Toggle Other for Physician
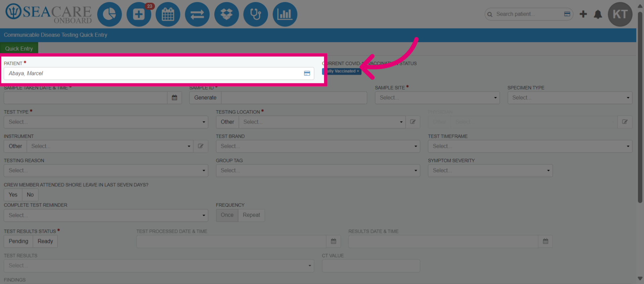644x284 pixels. coord(439,122)
